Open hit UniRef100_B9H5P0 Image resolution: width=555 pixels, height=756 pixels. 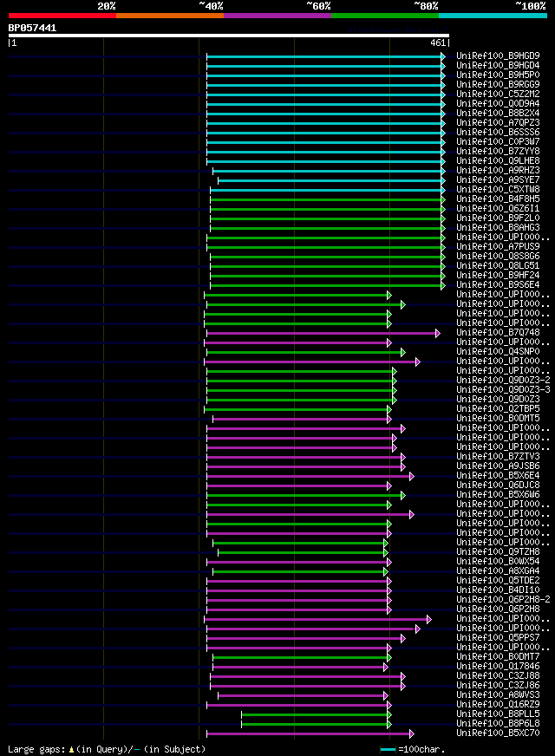coord(498,75)
